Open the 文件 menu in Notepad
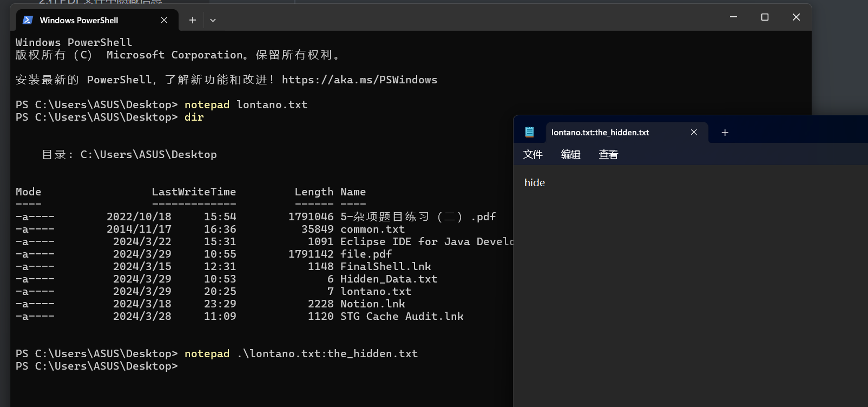 [532, 155]
